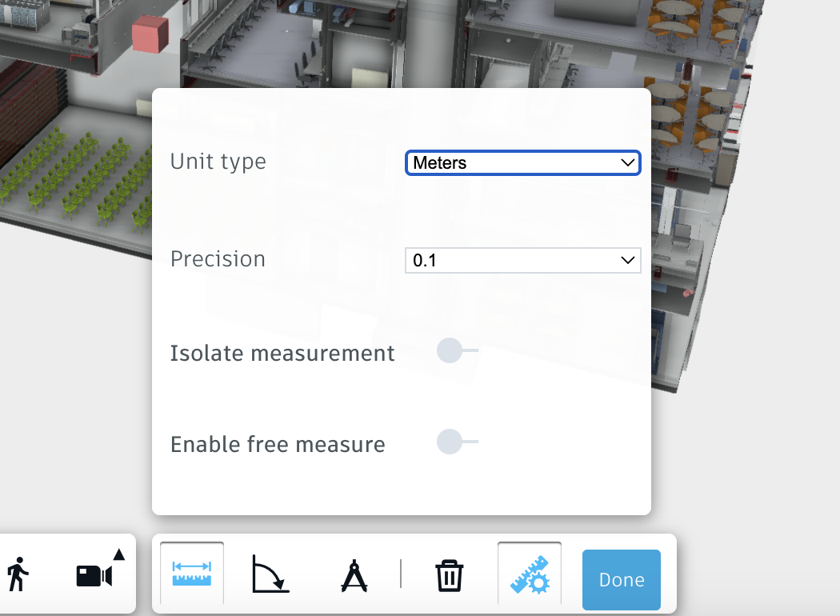Delete measurement with the trash icon
840x616 pixels.
point(449,575)
